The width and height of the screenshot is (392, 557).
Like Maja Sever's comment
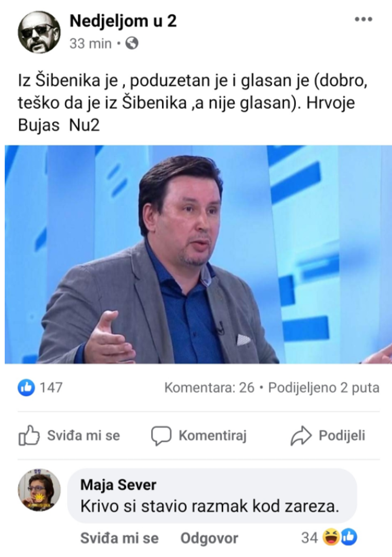(119, 538)
